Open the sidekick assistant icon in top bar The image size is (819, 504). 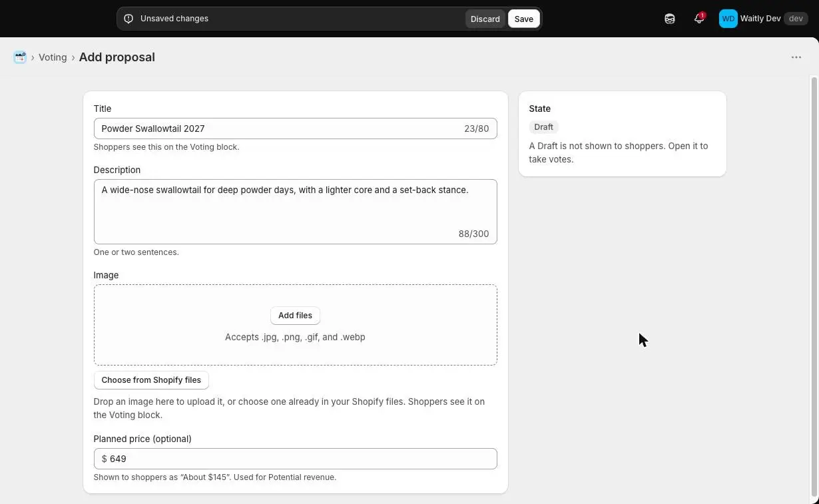tap(670, 19)
